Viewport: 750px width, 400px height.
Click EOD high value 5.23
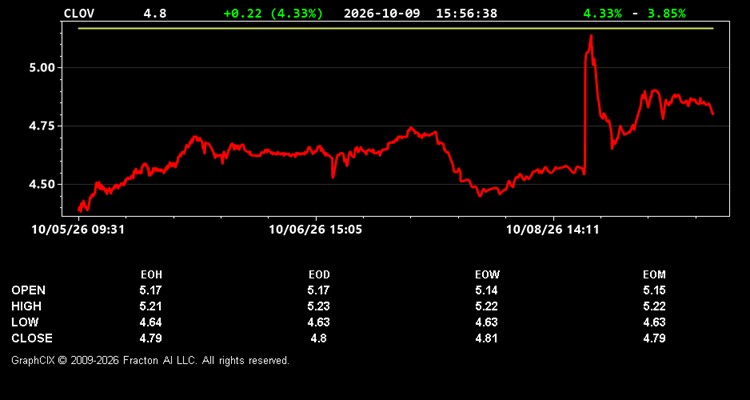pos(319,306)
